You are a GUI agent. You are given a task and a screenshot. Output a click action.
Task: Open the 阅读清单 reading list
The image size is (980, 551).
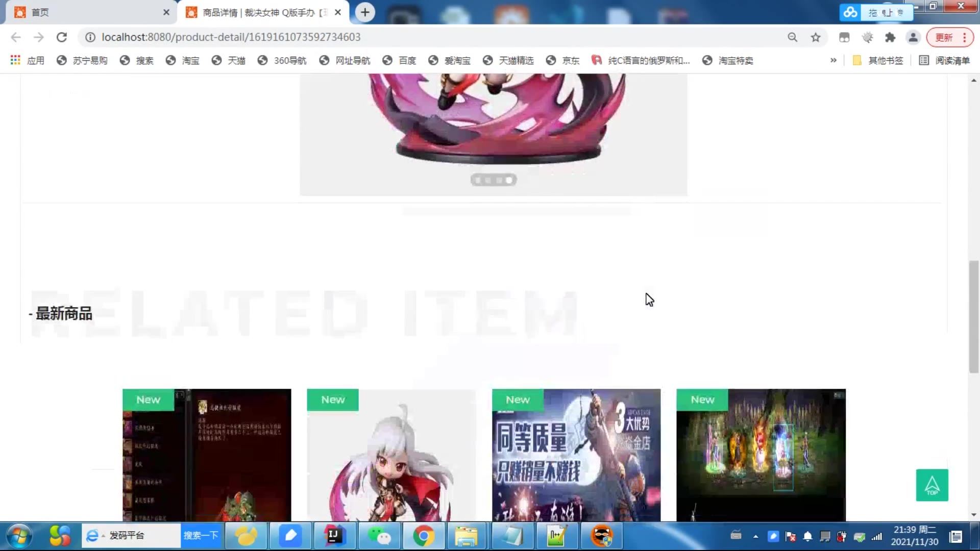coord(944,60)
